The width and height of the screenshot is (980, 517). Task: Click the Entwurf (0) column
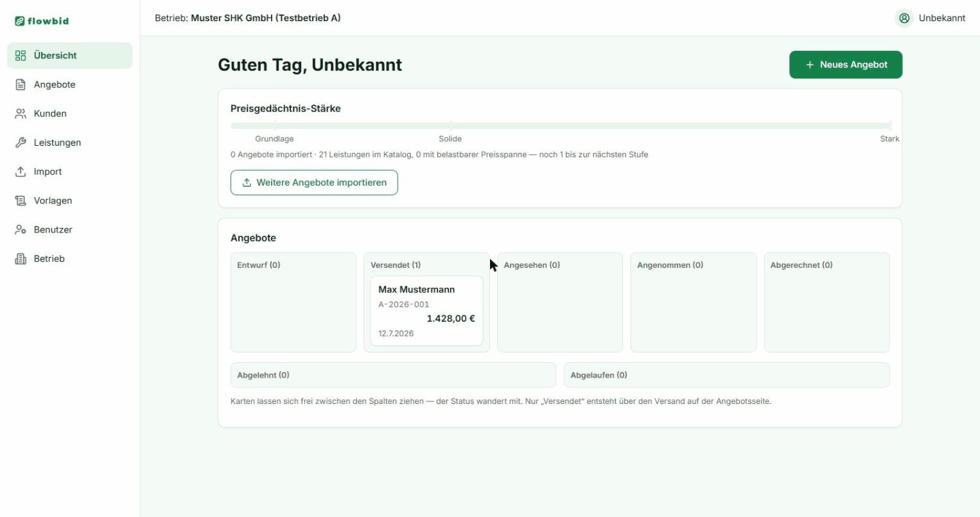[293, 302]
